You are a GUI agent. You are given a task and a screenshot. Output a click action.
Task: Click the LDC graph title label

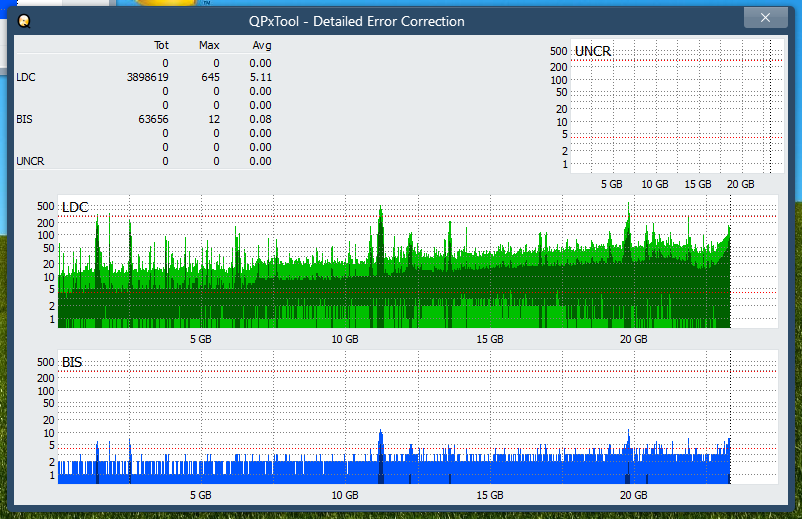click(x=75, y=207)
